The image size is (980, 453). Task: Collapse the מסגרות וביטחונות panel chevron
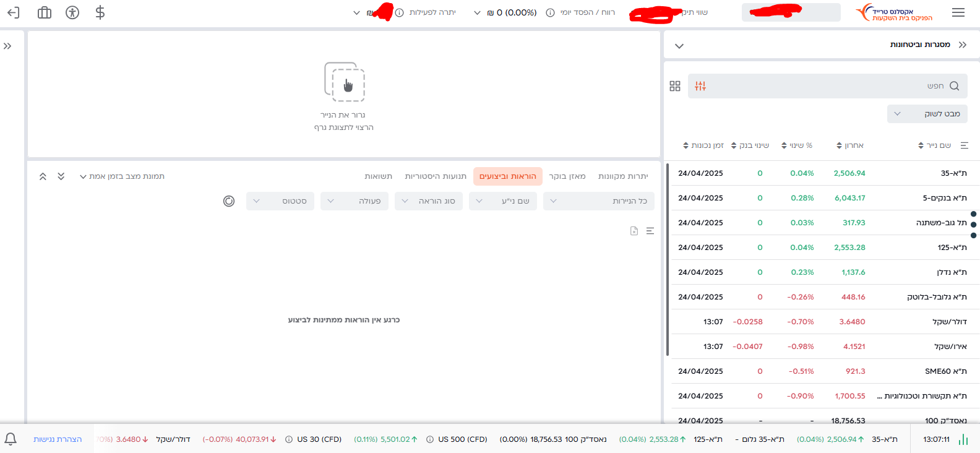tap(679, 46)
